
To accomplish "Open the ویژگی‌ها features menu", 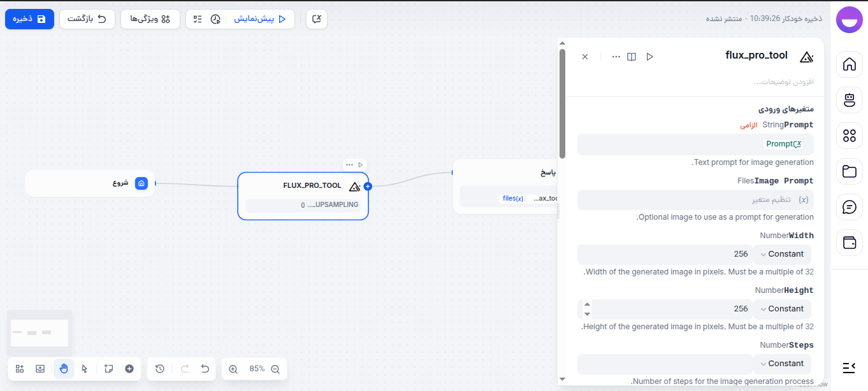I will pos(150,18).
